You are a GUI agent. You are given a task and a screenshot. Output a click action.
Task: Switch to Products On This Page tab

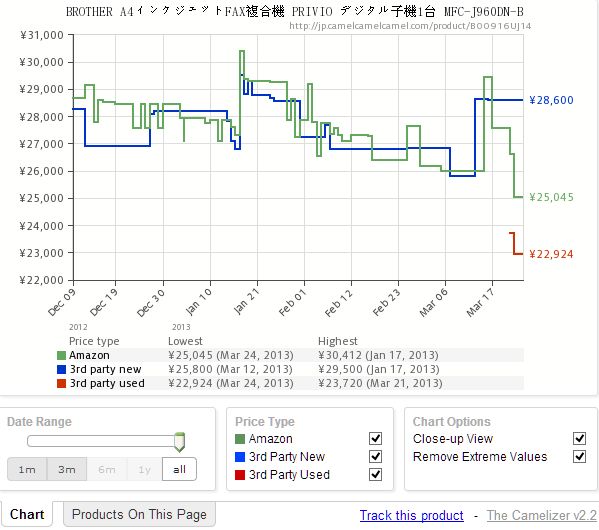(x=139, y=514)
